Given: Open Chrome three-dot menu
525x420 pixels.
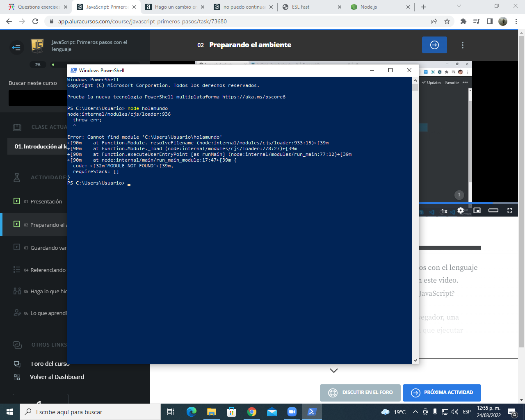Looking at the screenshot, I should point(516,21).
